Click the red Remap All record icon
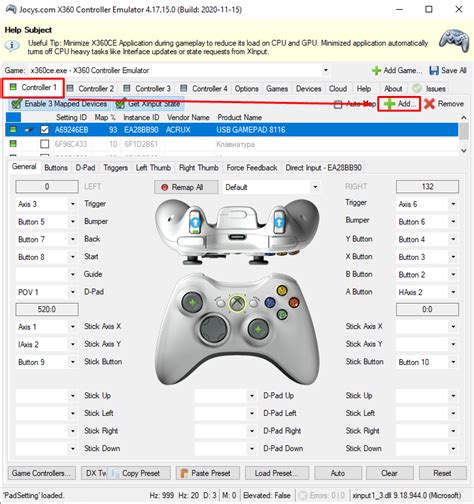 click(x=164, y=187)
